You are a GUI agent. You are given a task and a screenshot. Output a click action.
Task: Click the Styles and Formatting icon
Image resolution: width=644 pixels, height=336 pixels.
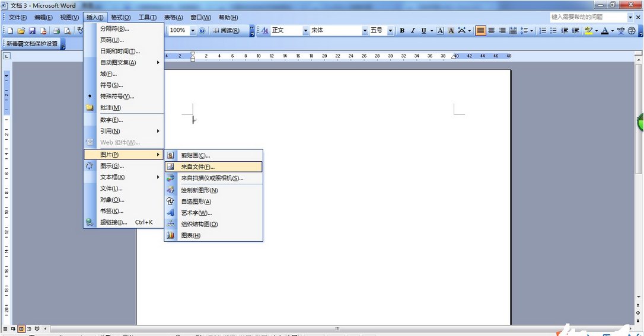pos(265,31)
